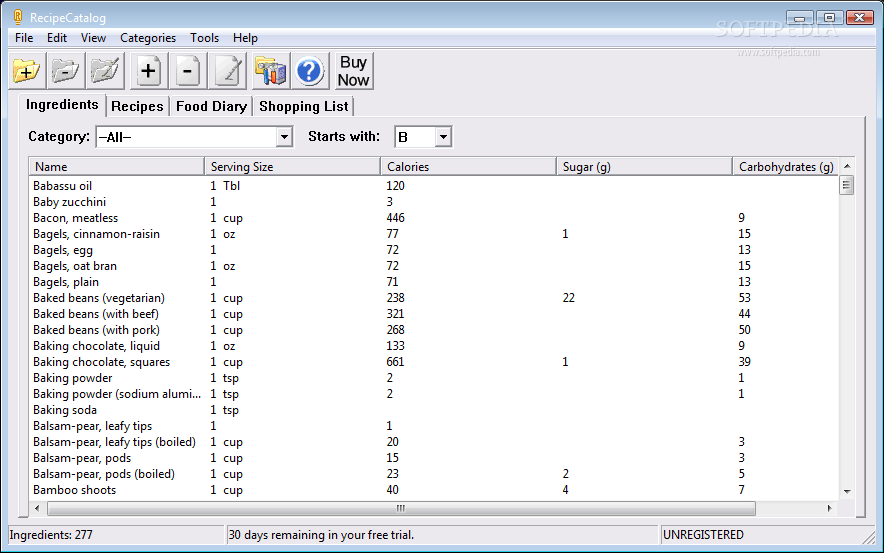Click the horizontal scrollbar thumb
884x553 pixels.
[401, 508]
